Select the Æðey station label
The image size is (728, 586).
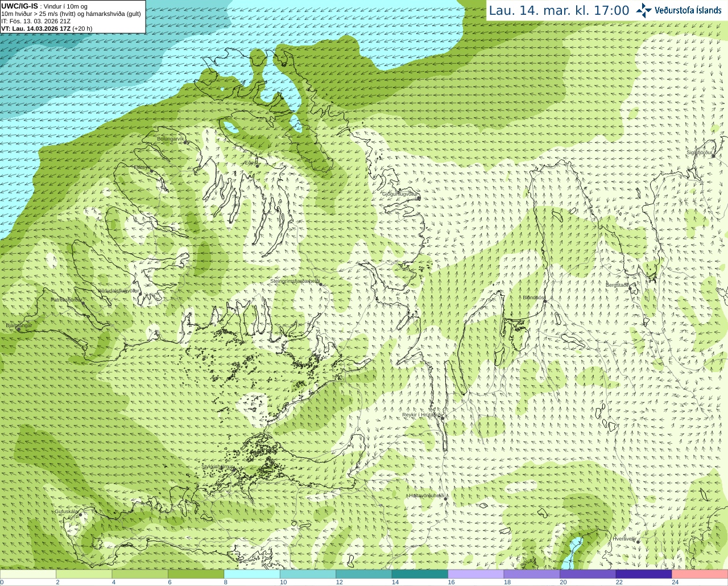point(250,163)
